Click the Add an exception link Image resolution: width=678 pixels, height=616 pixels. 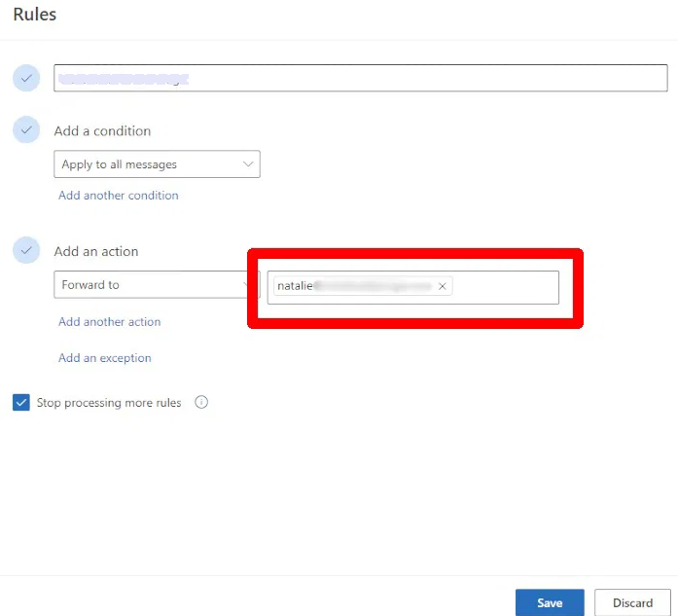coord(105,358)
